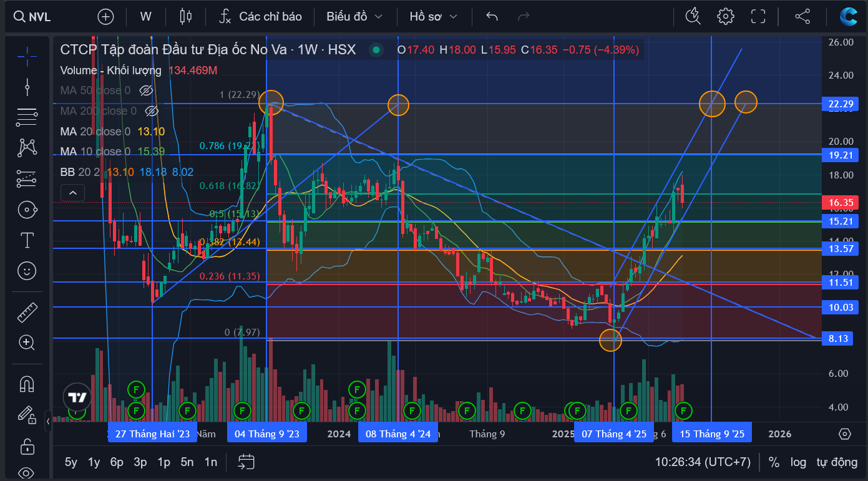Click the 07 Tháng 4 '25 date marker
This screenshot has width=868, height=481.
pos(614,434)
